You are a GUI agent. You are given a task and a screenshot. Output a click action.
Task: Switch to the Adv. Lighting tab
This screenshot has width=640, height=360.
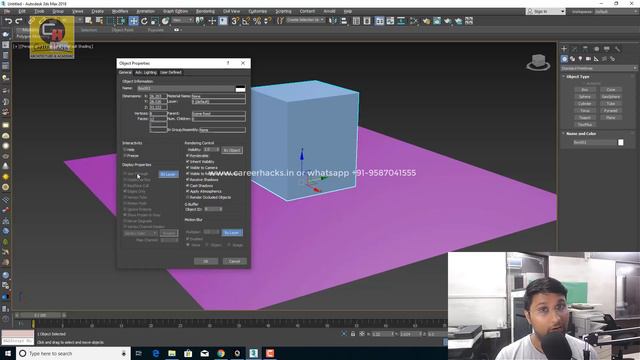[x=146, y=72]
